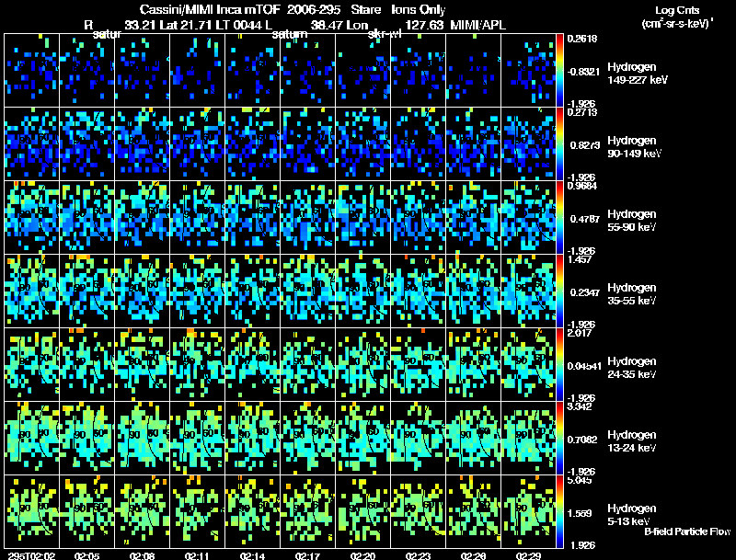Click the Hydrogen 90-149 keV color bar
The width and height of the screenshot is (736, 560).
[559, 144]
